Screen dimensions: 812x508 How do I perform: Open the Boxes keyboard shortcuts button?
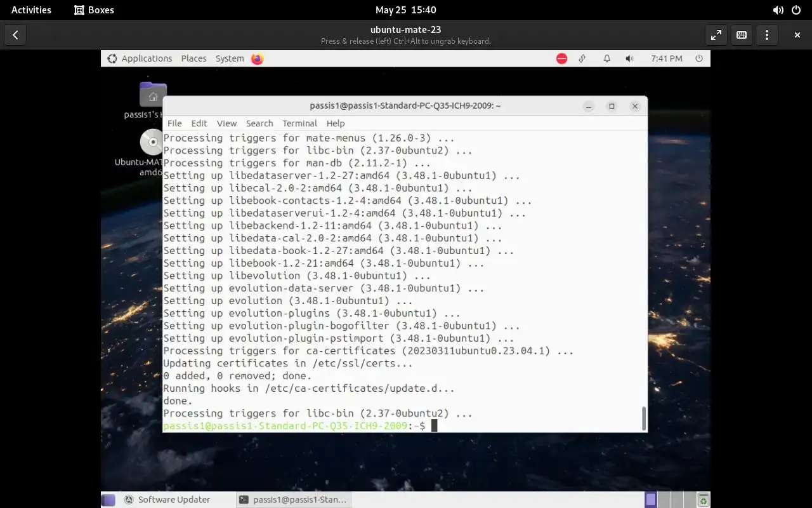(x=742, y=35)
